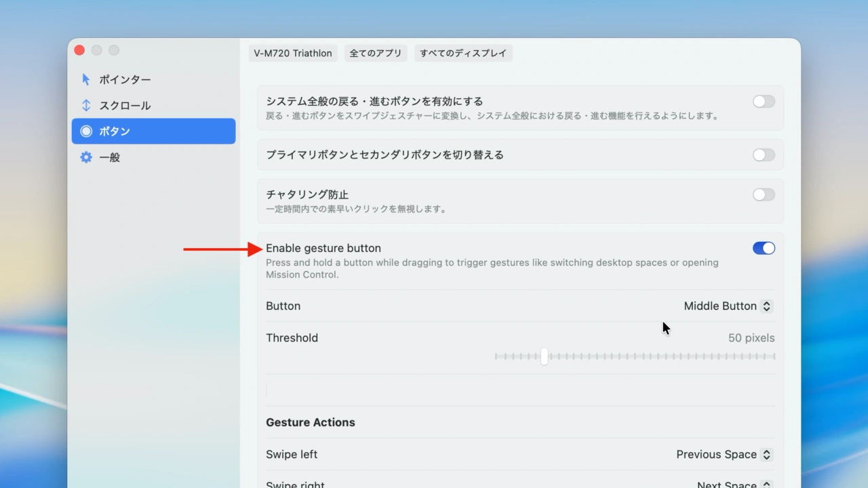Toggle プライマリボタンとセカンダリボタンを切り替える switch
This screenshot has width=868, height=488.
coord(763,155)
